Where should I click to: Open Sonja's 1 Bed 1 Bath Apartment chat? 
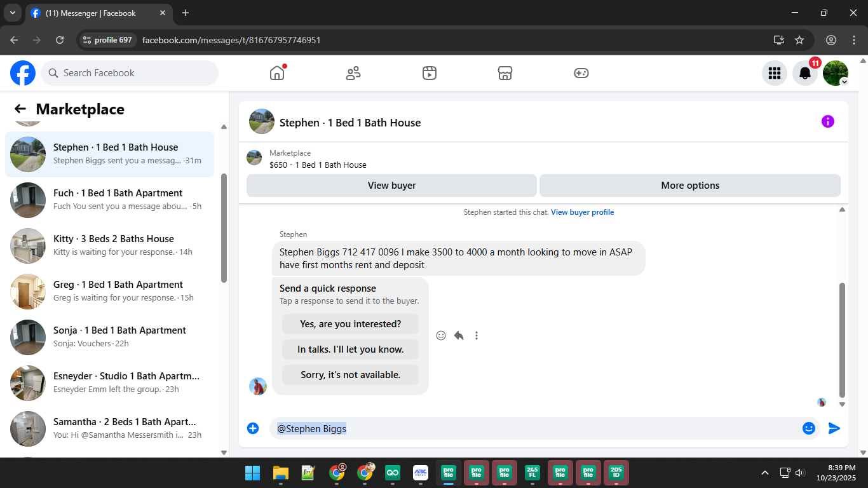[110, 337]
